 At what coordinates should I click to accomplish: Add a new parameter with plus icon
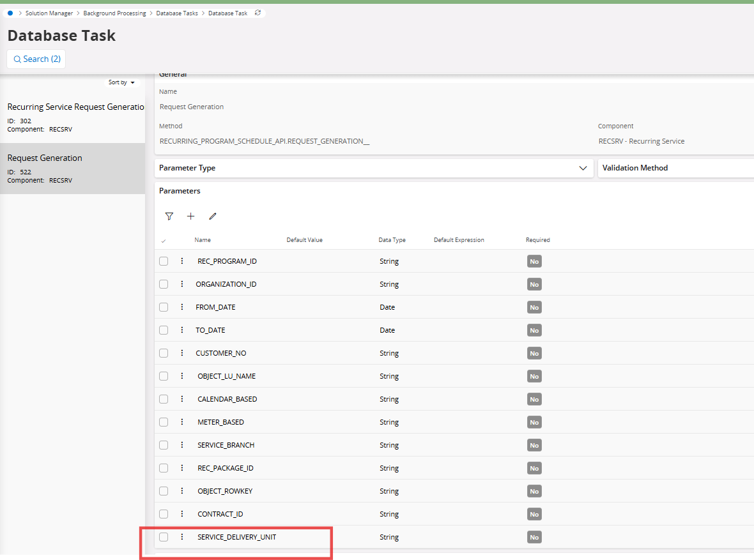191,216
